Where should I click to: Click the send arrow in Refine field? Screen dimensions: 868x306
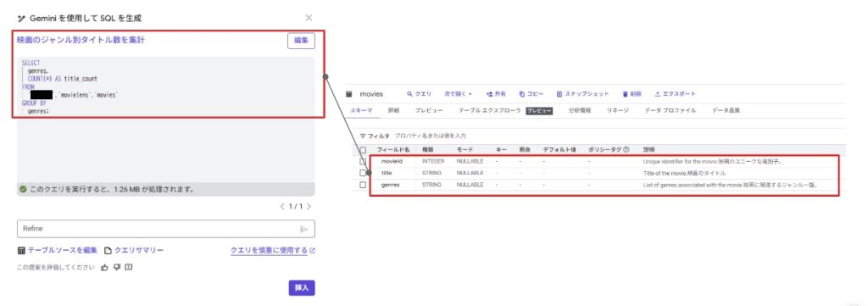[304, 229]
